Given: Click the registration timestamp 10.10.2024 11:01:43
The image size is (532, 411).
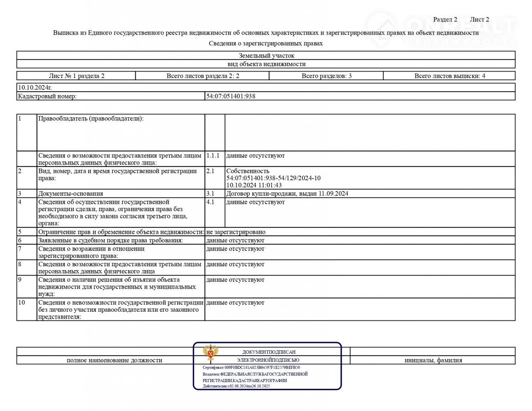Looking at the screenshot, I should (254, 185).
